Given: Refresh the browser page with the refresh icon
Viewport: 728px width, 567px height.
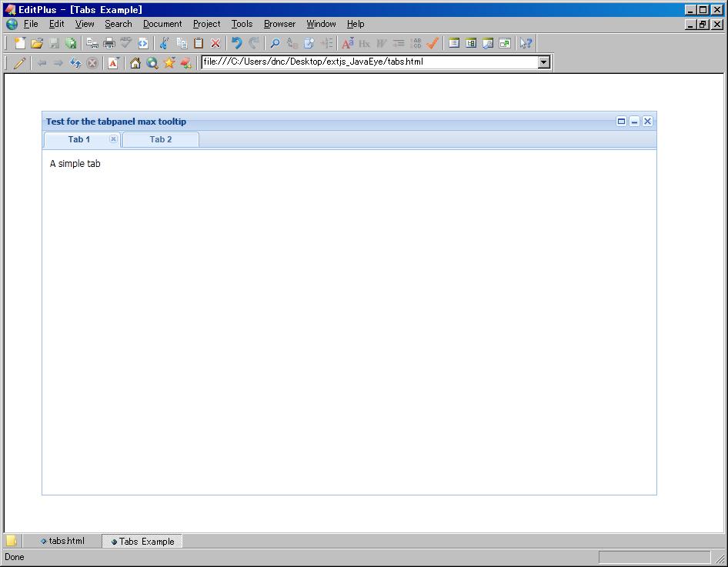Looking at the screenshot, I should (x=75, y=62).
